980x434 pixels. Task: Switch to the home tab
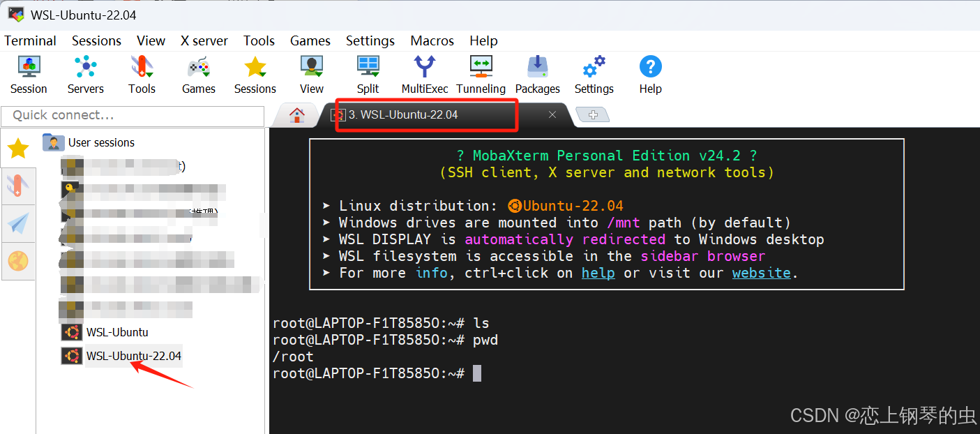296,114
